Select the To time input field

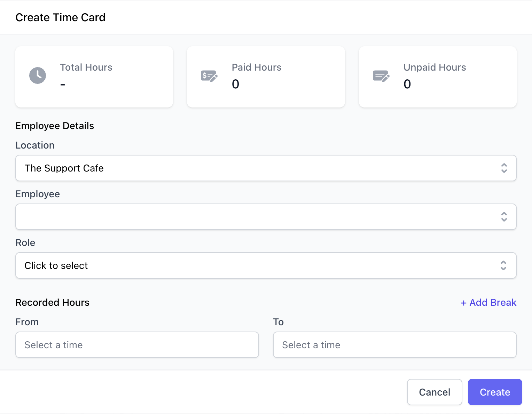tap(395, 345)
